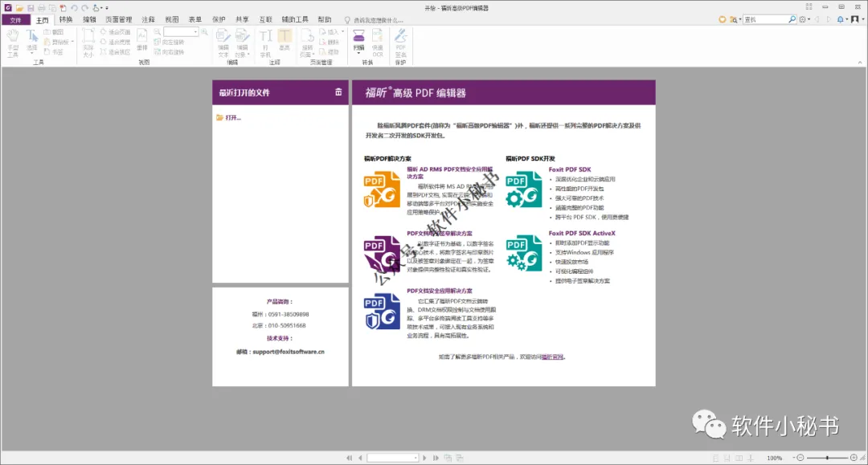Click the Actual Size (实际大小) icon
The height and width of the screenshot is (465, 868).
(x=88, y=43)
